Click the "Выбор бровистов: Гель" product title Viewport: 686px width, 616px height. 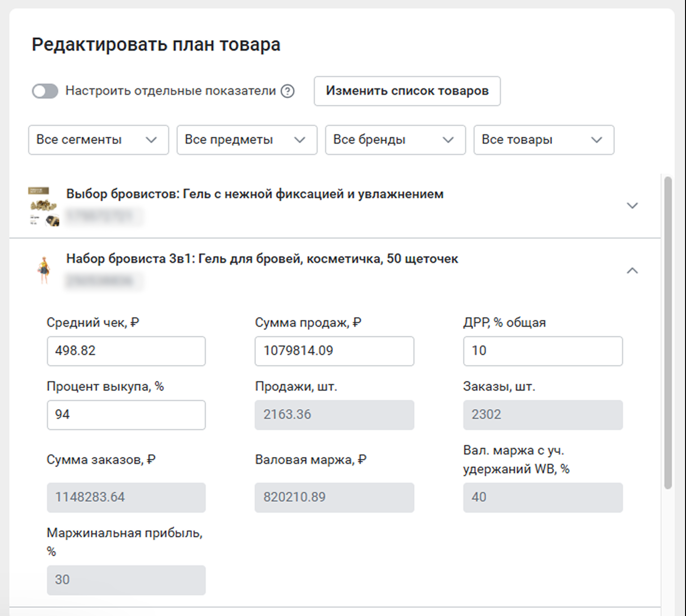(x=255, y=194)
